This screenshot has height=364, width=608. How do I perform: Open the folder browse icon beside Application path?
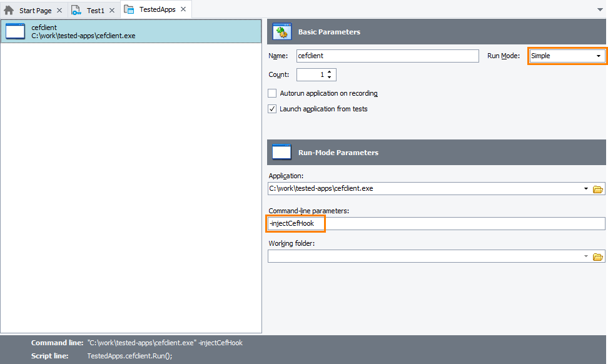[599, 188]
